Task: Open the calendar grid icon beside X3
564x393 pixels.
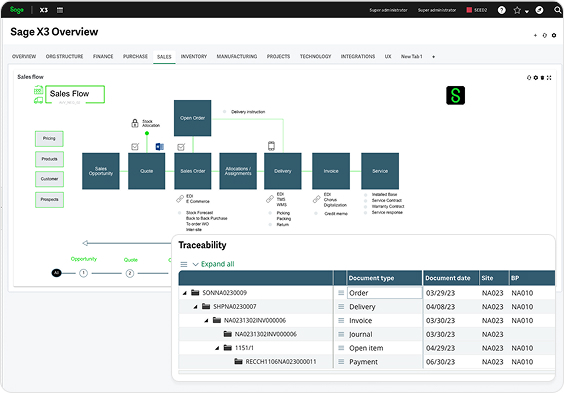Action: point(60,10)
